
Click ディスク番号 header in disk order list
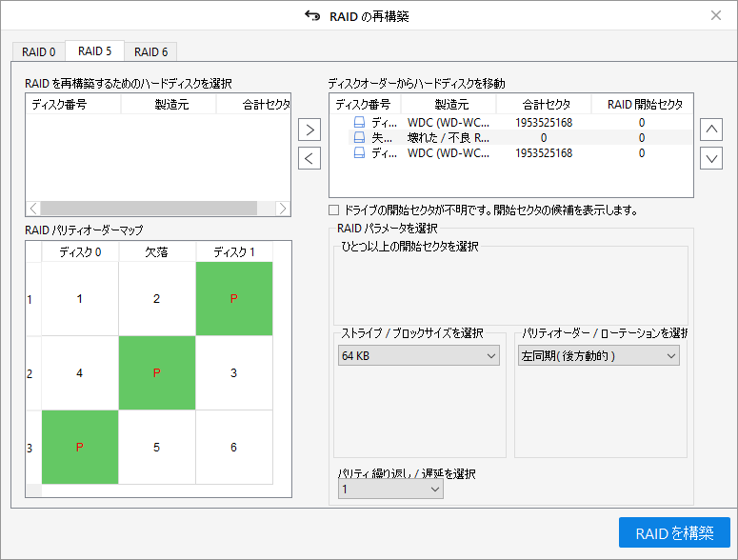pos(366,105)
